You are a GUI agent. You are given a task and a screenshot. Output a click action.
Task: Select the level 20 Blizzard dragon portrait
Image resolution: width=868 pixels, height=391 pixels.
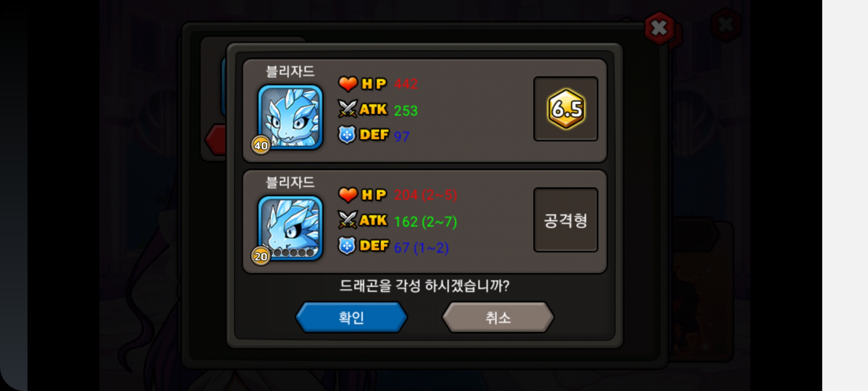pos(290,228)
